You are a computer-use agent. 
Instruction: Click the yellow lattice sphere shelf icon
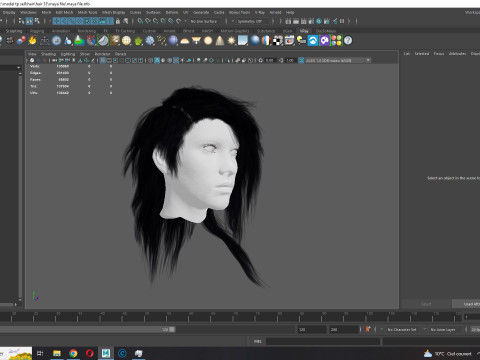126,41
